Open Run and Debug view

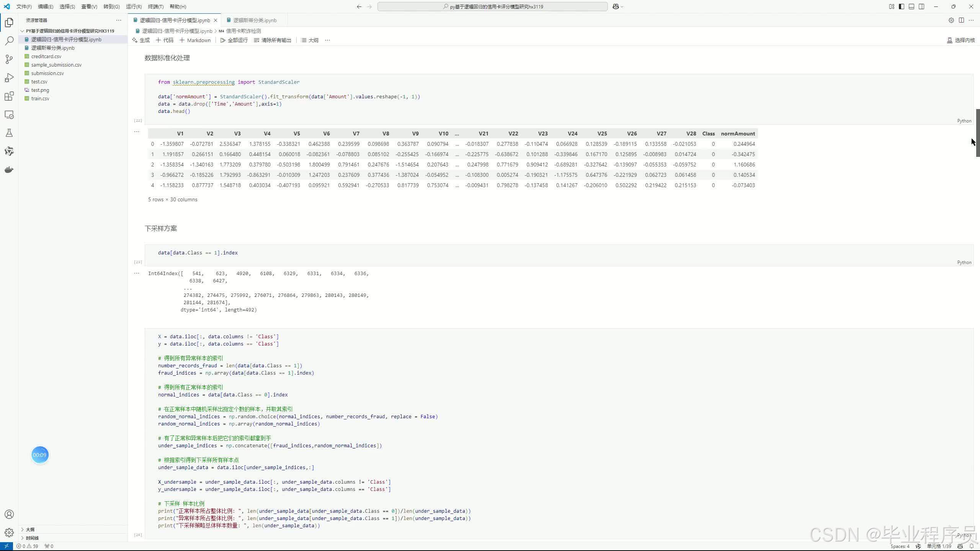(x=9, y=78)
